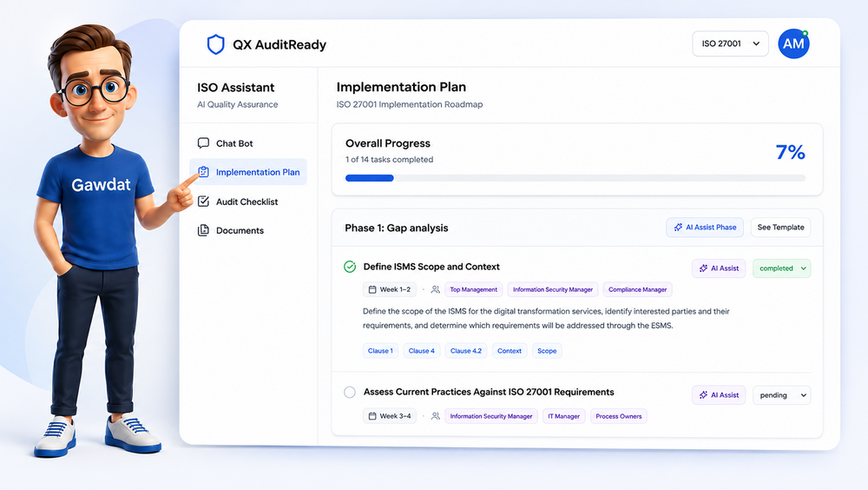Click the Audit Checklist checkbox icon
868x490 pixels.
point(203,202)
